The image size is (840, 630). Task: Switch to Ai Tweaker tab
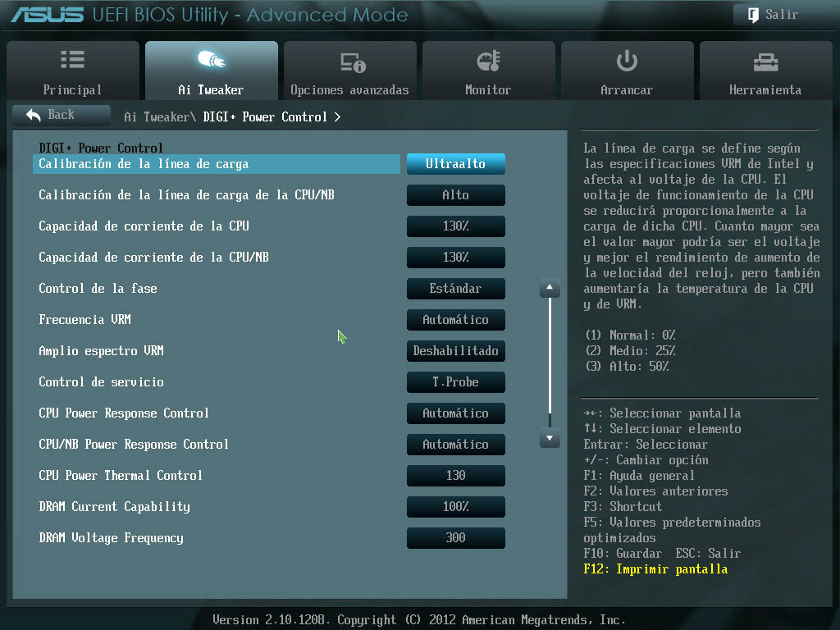[x=212, y=71]
